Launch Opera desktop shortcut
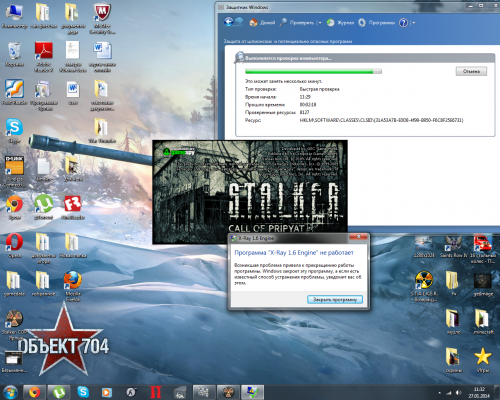 (14, 245)
